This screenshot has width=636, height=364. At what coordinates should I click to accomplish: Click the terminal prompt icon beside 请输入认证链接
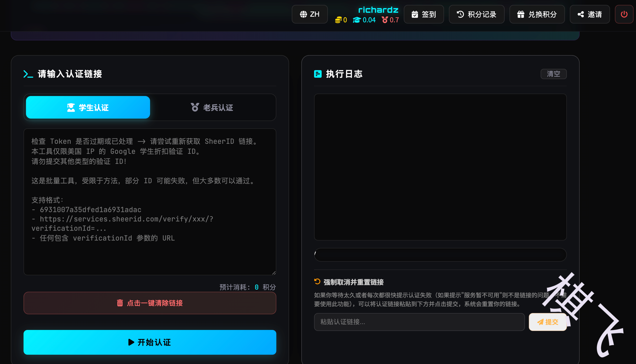pyautogui.click(x=28, y=74)
